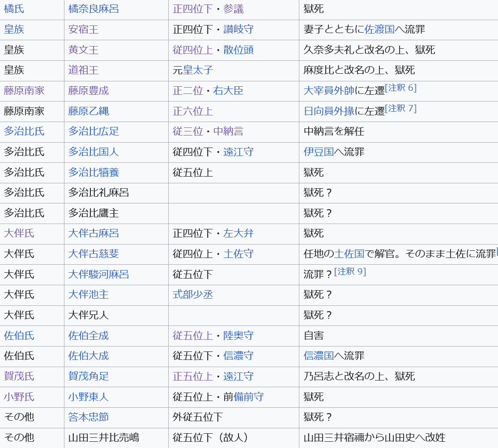Open the 佐渡国 link
This screenshot has width=498, height=448.
379,30
